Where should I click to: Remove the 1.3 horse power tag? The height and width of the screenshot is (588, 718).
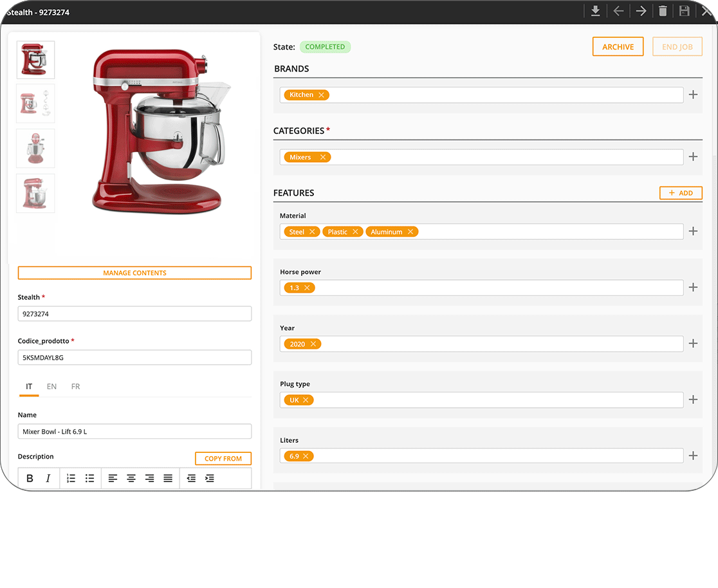[x=308, y=288]
